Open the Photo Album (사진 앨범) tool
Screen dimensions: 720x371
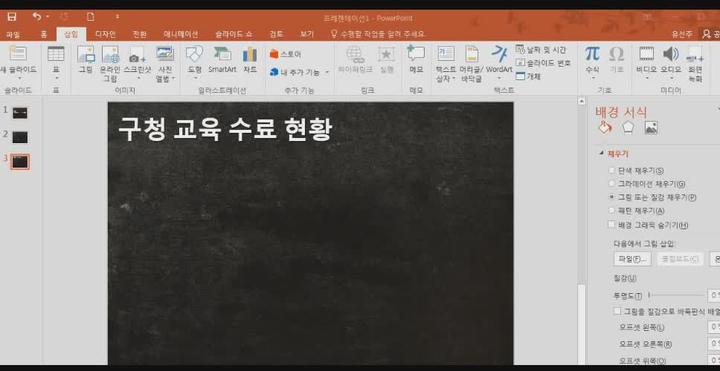165,54
